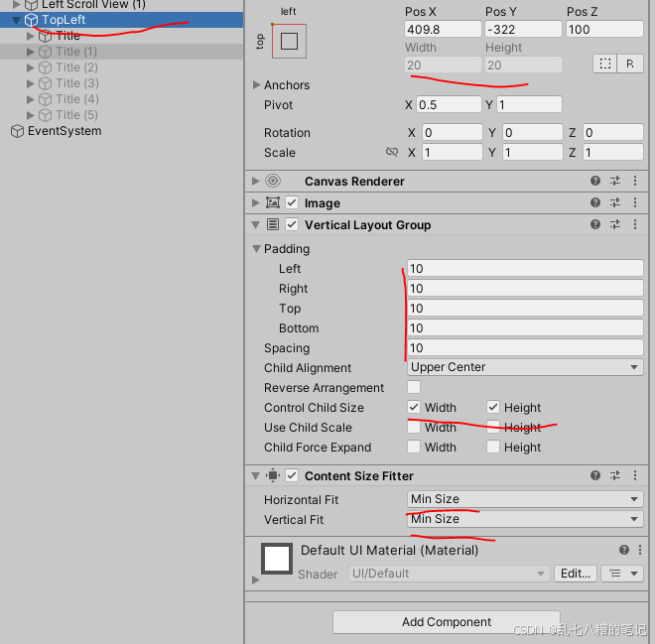Click the Rotation Z input field
Screen dimensions: 655x644
(x=612, y=132)
